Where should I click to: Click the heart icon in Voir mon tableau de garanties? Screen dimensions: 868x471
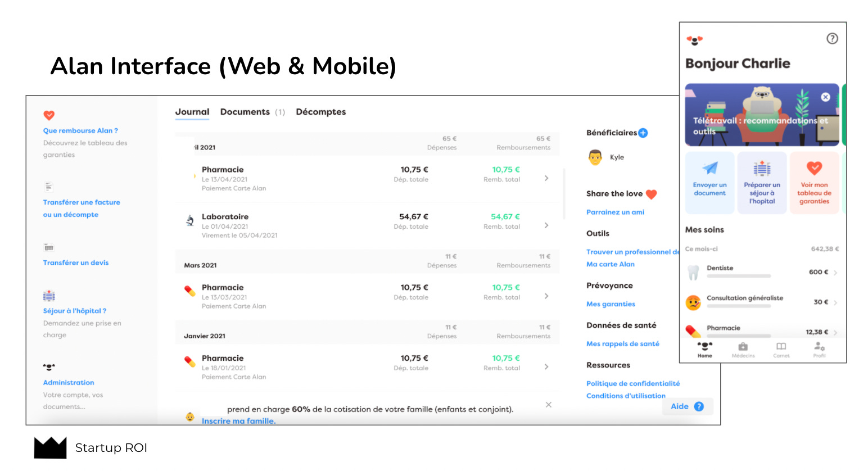point(814,167)
